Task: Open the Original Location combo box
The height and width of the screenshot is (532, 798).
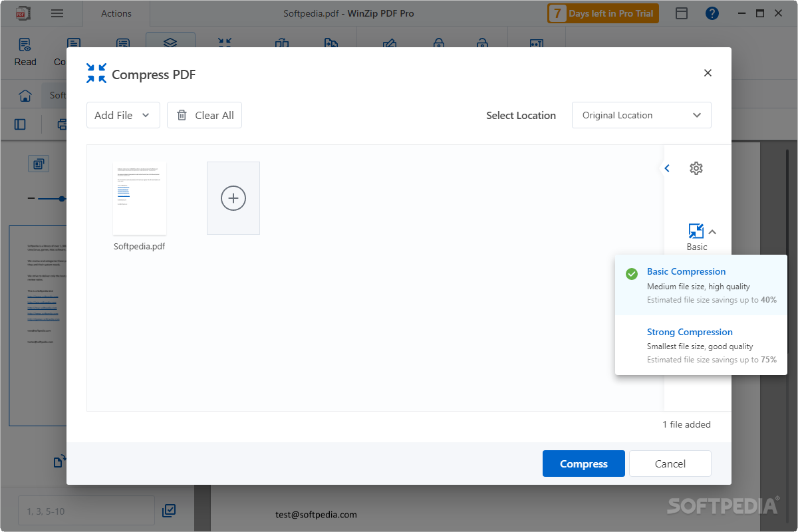Action: (641, 115)
